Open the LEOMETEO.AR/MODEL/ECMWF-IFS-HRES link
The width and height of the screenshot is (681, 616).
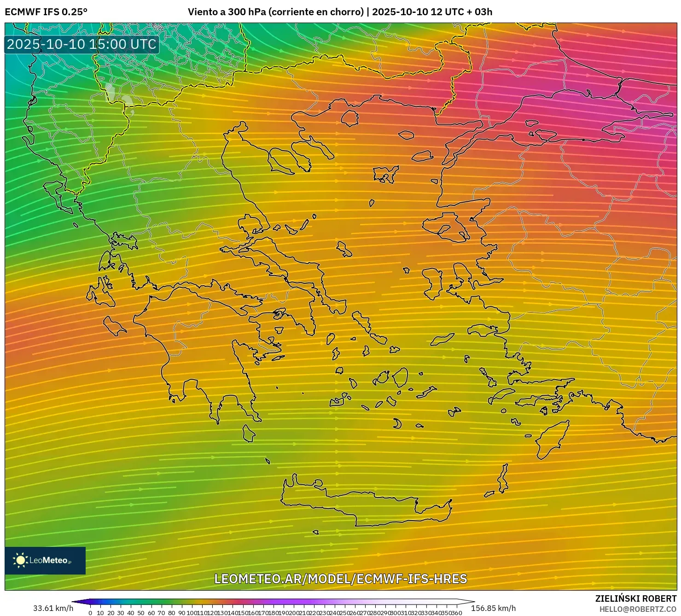click(x=341, y=579)
